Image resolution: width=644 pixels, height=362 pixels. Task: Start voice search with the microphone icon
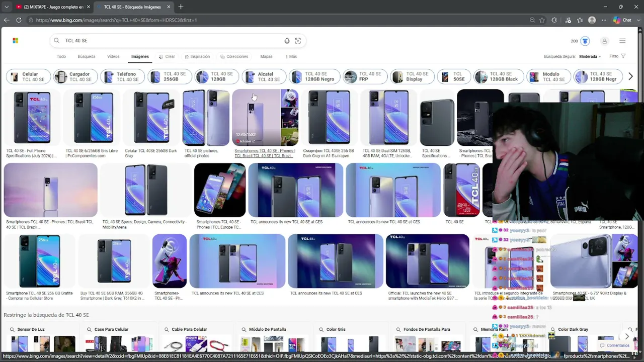tap(287, 41)
